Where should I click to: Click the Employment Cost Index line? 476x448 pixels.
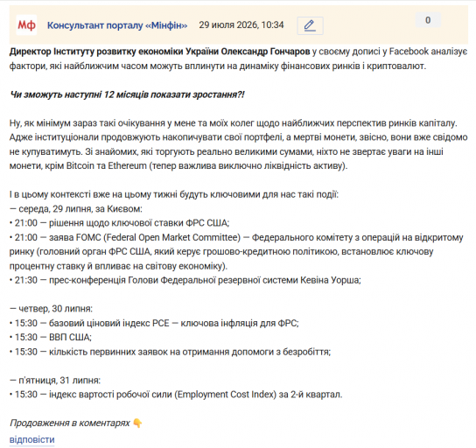coord(176,395)
